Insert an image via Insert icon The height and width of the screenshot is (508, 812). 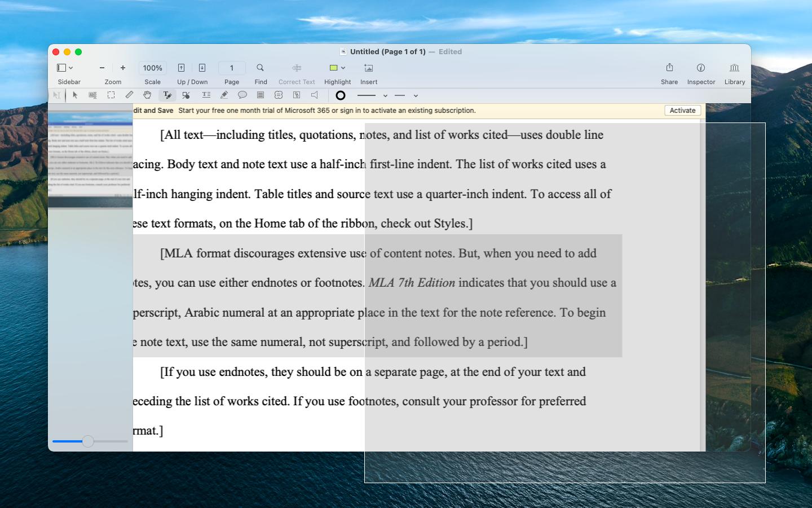click(x=368, y=68)
